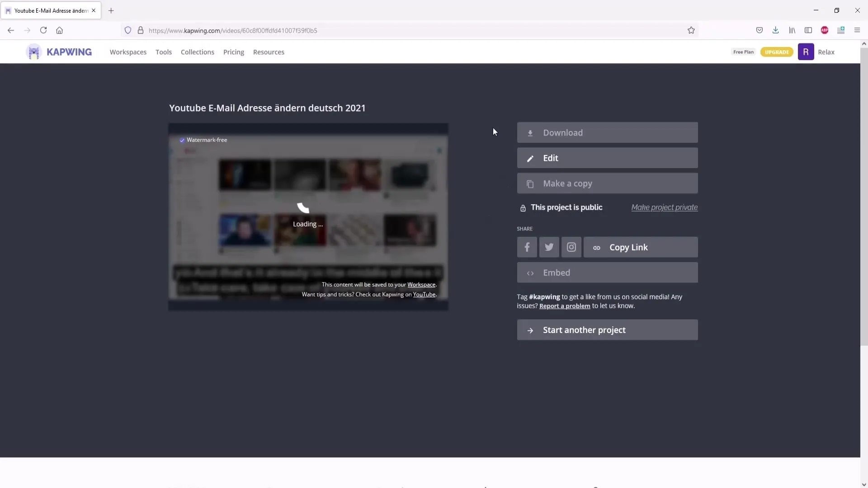Toggle Watermark-free checkbox

coord(183,140)
